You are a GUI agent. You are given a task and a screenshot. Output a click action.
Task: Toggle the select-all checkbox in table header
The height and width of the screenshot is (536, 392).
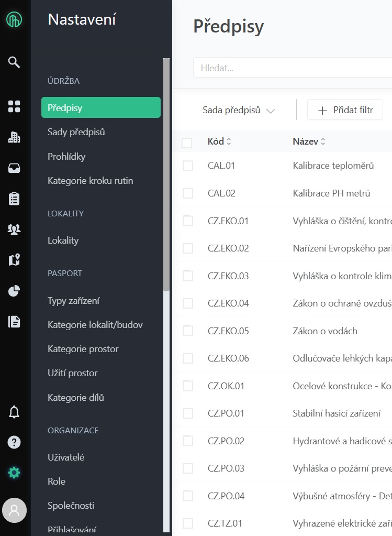[187, 142]
